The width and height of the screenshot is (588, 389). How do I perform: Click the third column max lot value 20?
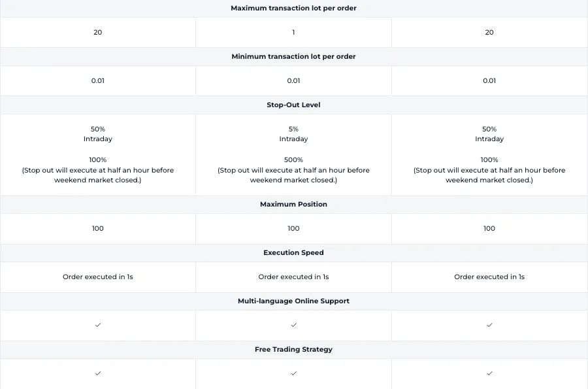489,32
